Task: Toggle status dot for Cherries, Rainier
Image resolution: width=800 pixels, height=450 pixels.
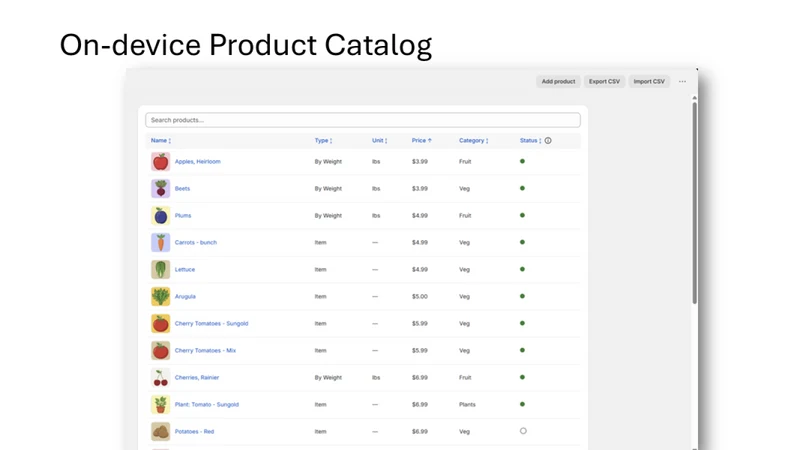Action: click(522, 378)
